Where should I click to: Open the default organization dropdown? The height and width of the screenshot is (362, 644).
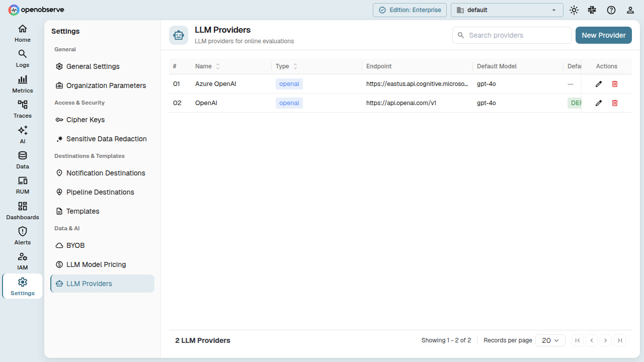click(x=507, y=10)
